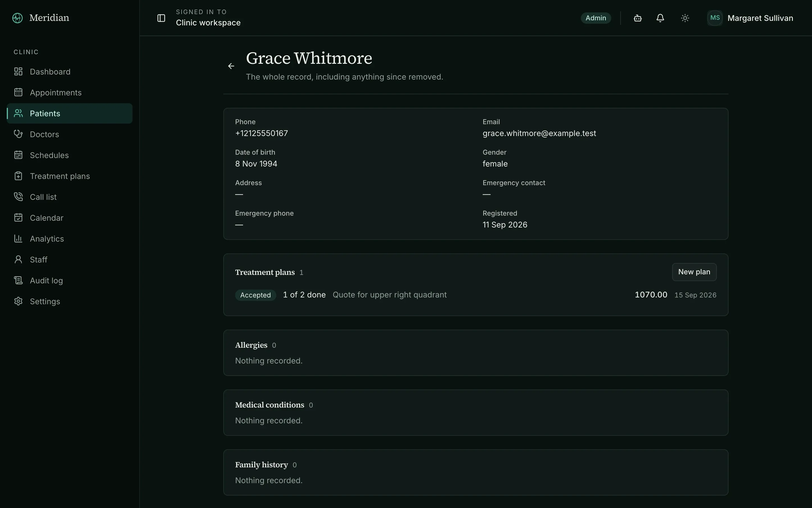The height and width of the screenshot is (508, 812).
Task: Toggle the sidebar panel icon
Action: (x=161, y=18)
